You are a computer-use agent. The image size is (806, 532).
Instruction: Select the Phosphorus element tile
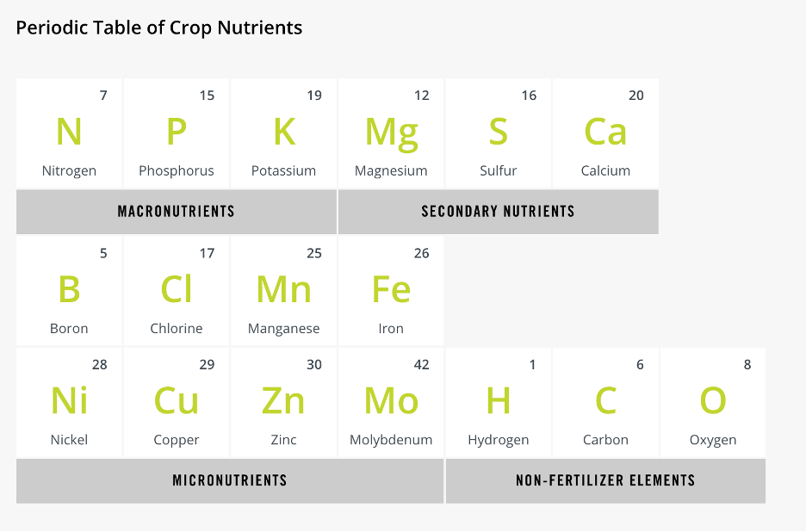point(177,133)
